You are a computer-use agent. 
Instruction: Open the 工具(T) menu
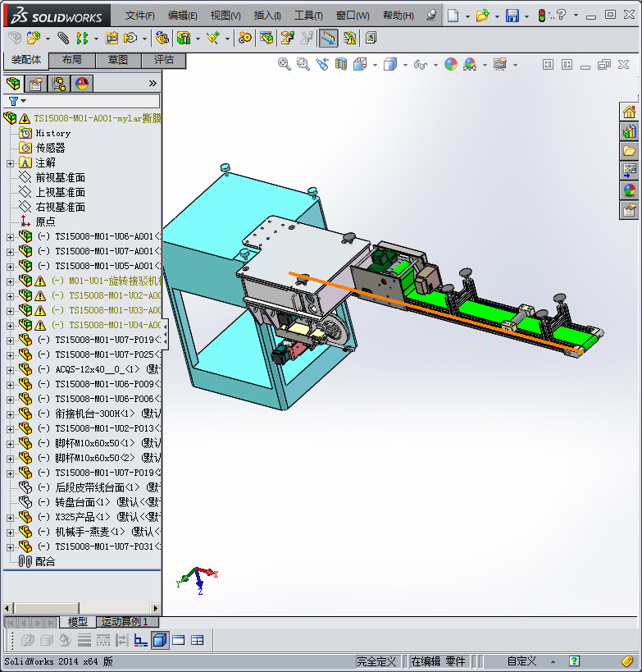308,16
